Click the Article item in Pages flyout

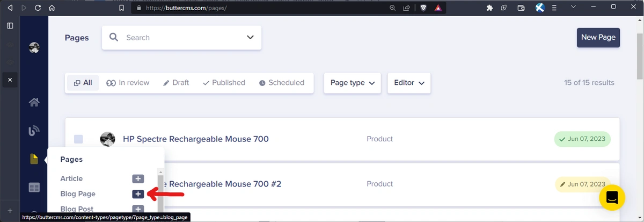(x=71, y=178)
